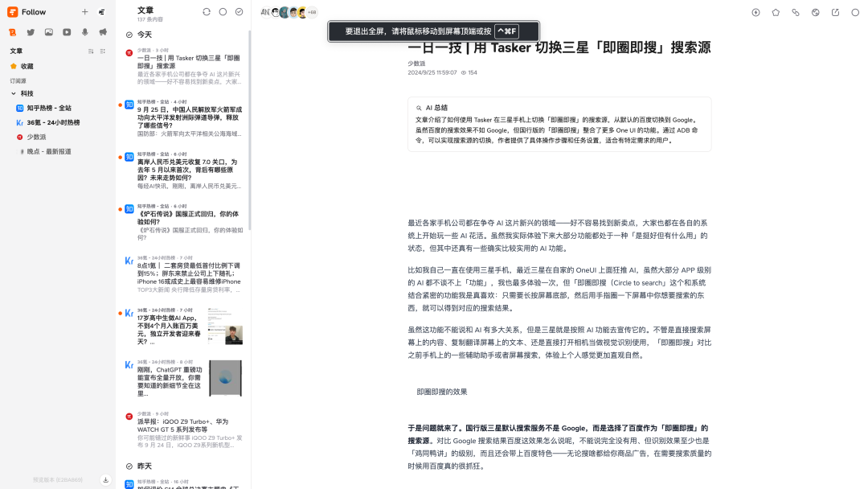868x489 pixels.
Task: Click the view count 154 eye icon
Action: point(464,72)
